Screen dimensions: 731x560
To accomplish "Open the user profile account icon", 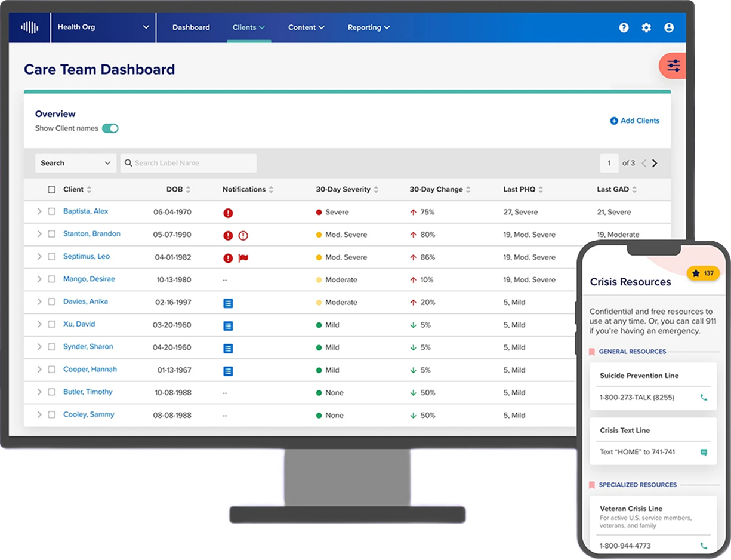I will pos(669,27).
